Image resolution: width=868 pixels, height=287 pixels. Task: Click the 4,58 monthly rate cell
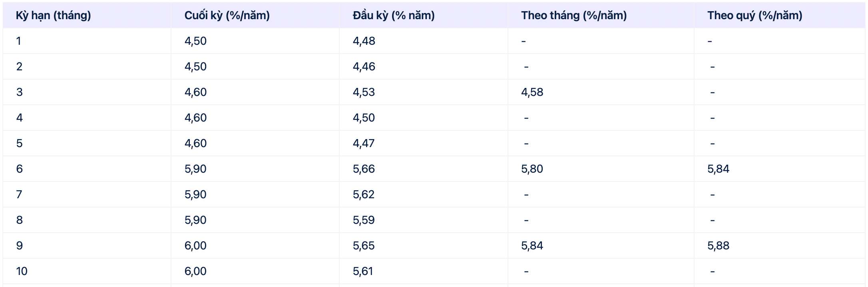coord(532,92)
